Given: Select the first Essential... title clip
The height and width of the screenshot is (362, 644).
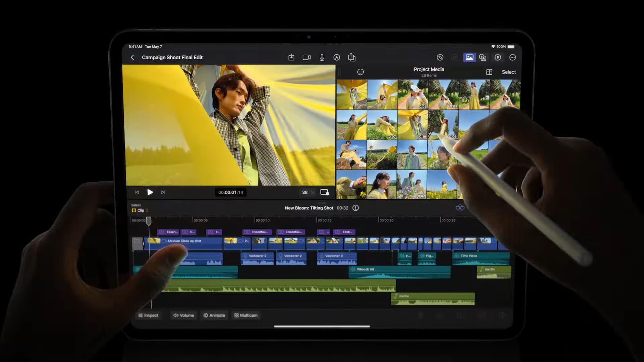Looking at the screenshot, I should 257,232.
